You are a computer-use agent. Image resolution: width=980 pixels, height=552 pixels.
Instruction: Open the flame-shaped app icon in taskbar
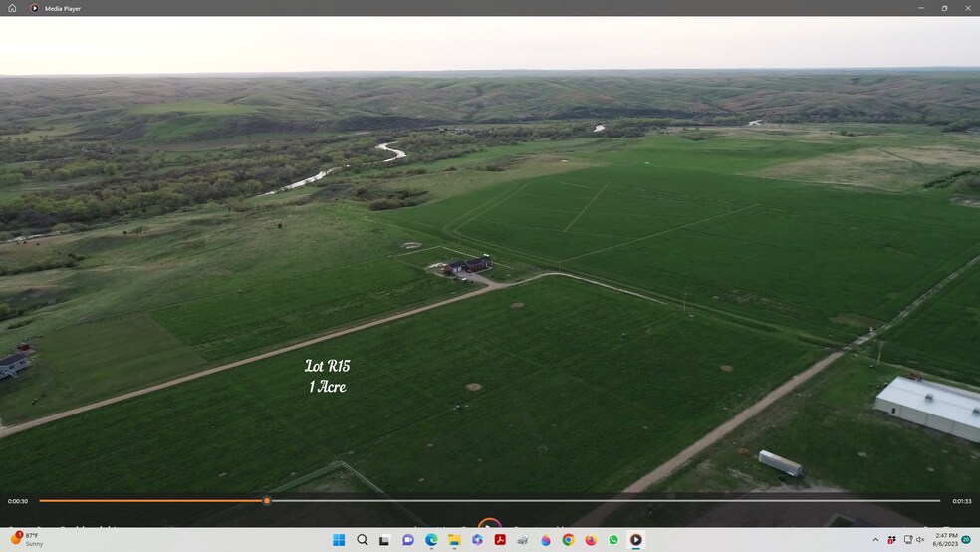(546, 540)
